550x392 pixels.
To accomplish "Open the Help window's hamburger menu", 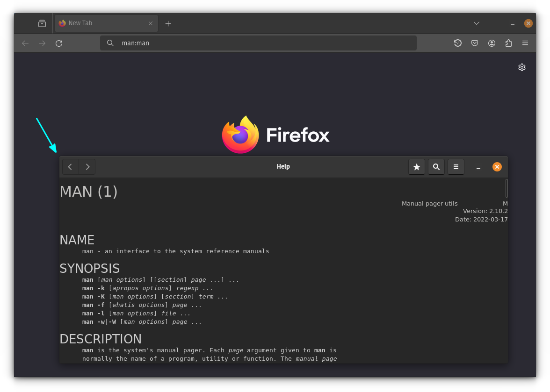I will click(456, 167).
